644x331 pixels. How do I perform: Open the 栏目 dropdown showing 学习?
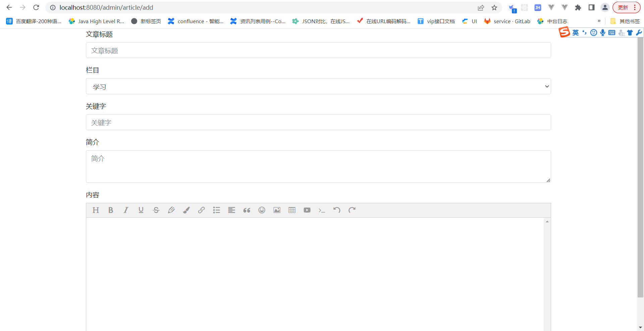[318, 86]
